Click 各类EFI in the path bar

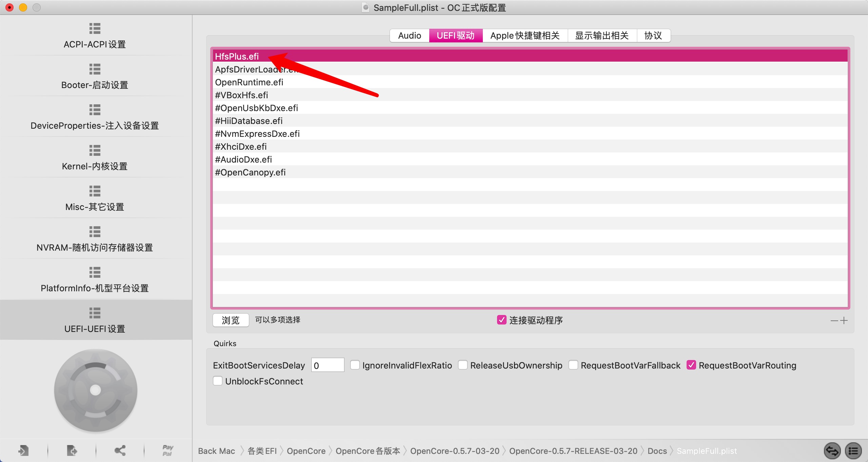(262, 451)
